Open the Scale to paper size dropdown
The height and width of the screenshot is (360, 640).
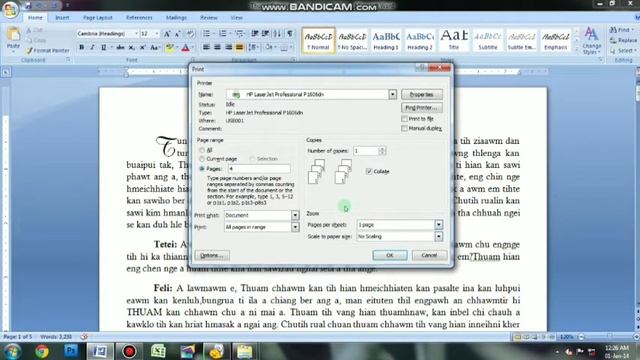[x=438, y=236]
